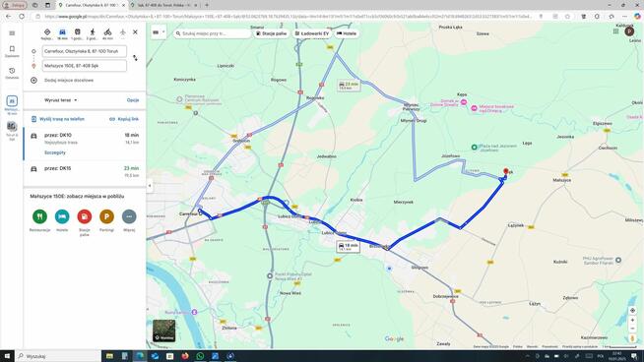Click the browser address bar URL
This screenshot has height=362, width=644.
288,17
